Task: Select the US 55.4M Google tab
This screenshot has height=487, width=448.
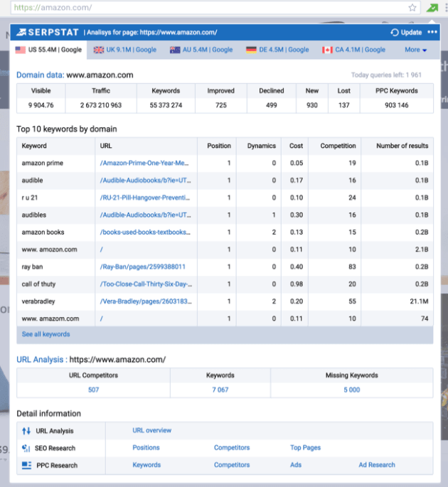Action: 48,50
